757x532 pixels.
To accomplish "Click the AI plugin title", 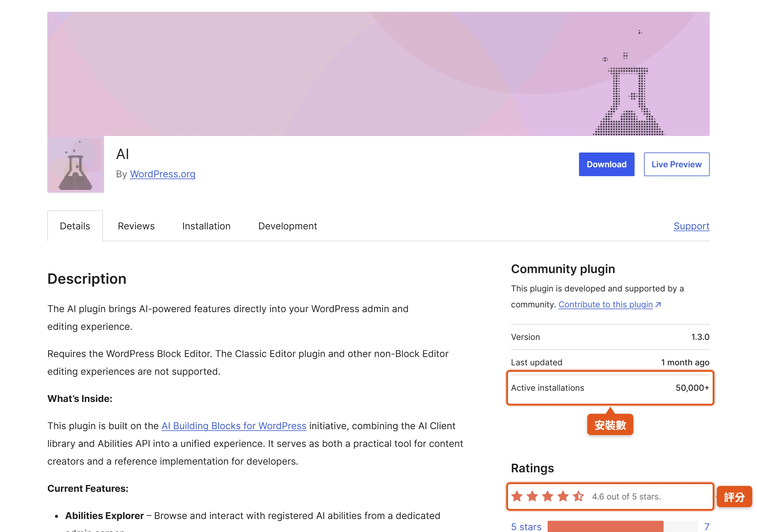I will [x=123, y=154].
